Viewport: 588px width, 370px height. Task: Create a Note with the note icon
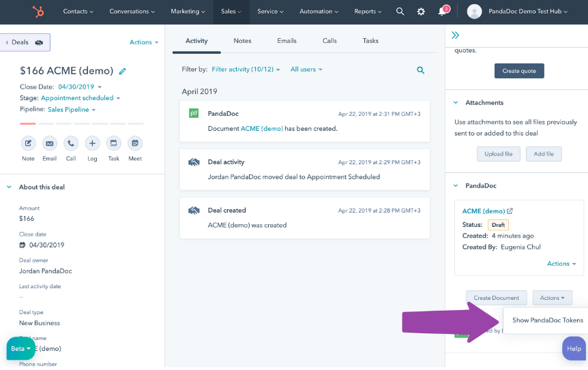click(x=28, y=143)
